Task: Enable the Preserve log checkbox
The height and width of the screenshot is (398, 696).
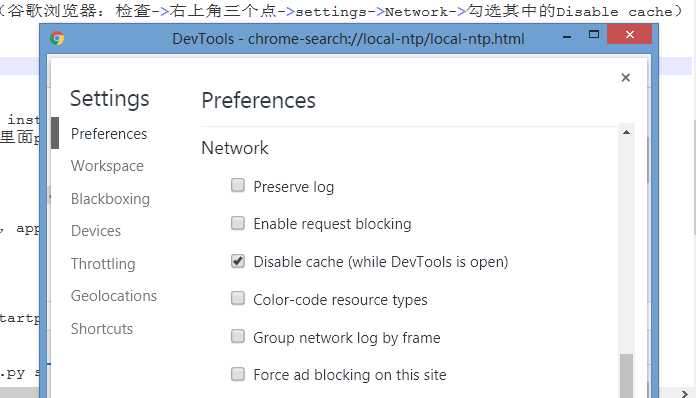Action: [238, 185]
